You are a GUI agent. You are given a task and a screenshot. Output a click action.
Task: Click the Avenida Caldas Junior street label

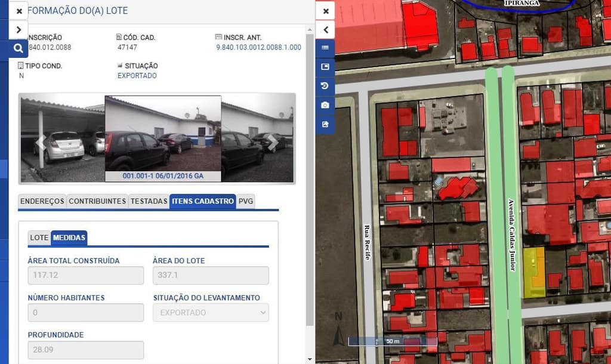coord(511,235)
